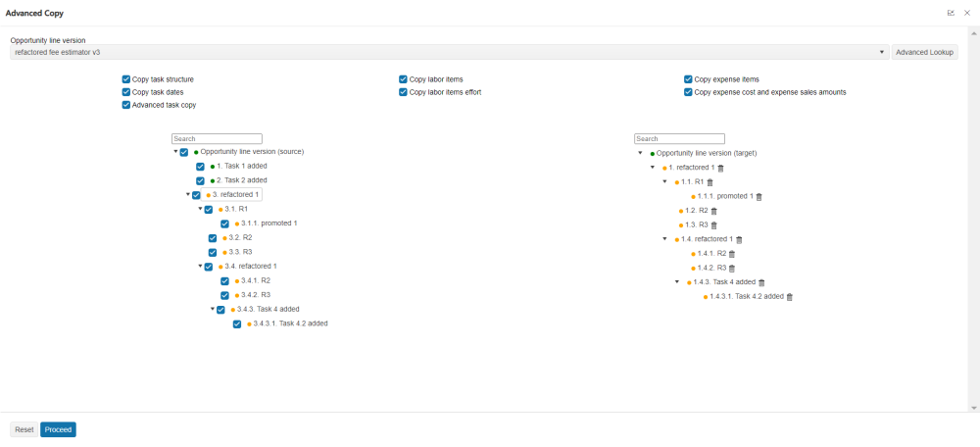The image size is (980, 447).
Task: Toggle Copy labor items effort checkbox
Action: [403, 92]
